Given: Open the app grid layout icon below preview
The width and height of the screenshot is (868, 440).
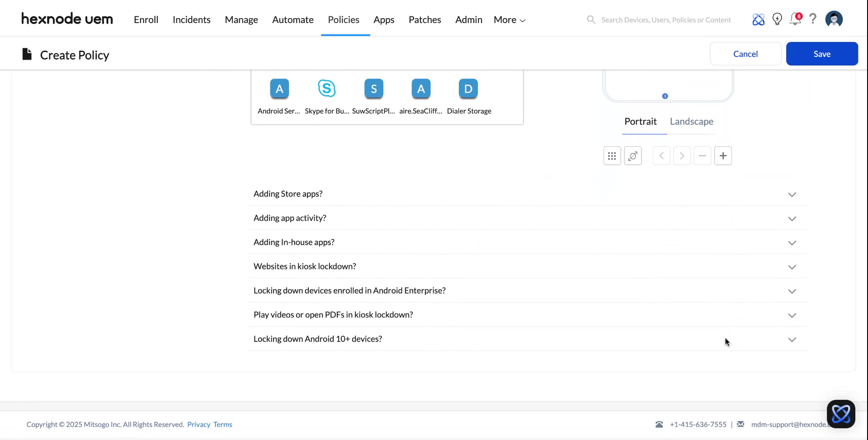Looking at the screenshot, I should pos(612,155).
